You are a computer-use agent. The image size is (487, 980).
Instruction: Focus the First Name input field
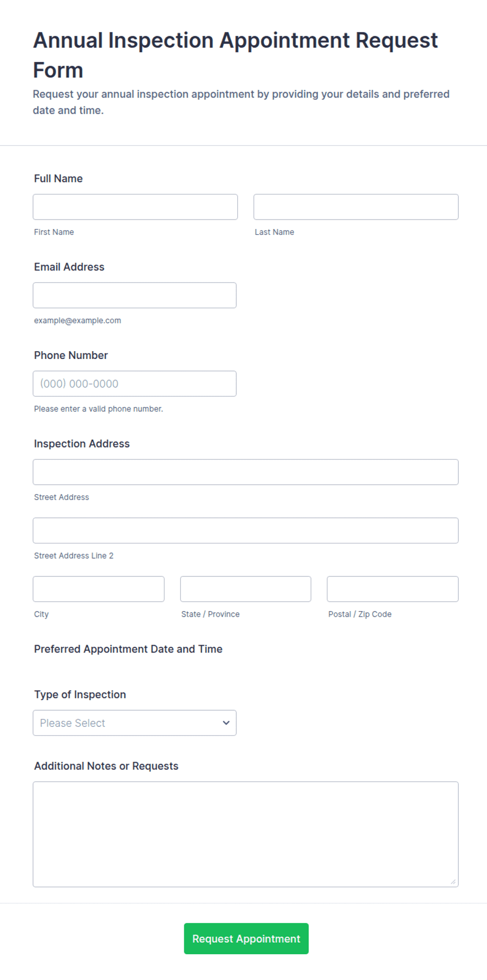(135, 207)
